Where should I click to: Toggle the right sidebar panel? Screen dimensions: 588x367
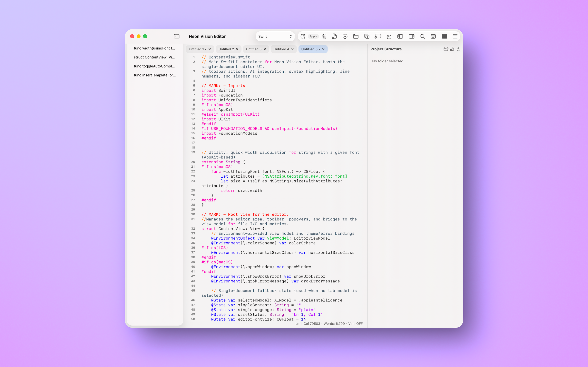(412, 36)
